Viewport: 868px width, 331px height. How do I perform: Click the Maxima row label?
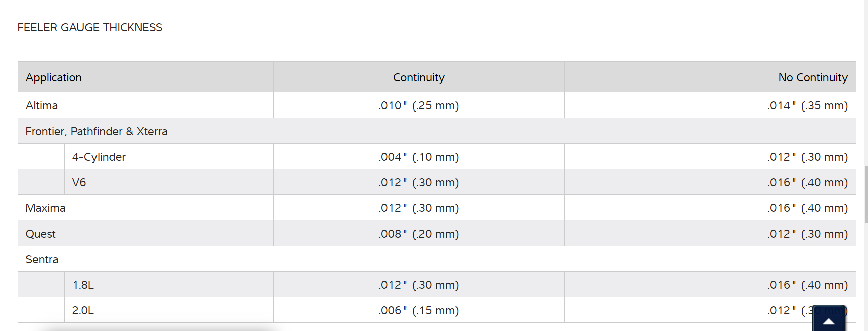(46, 208)
